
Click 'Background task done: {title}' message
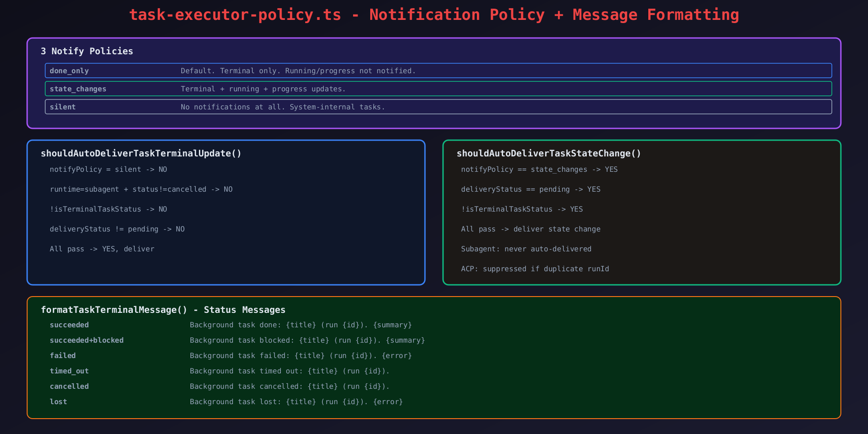[301, 325]
